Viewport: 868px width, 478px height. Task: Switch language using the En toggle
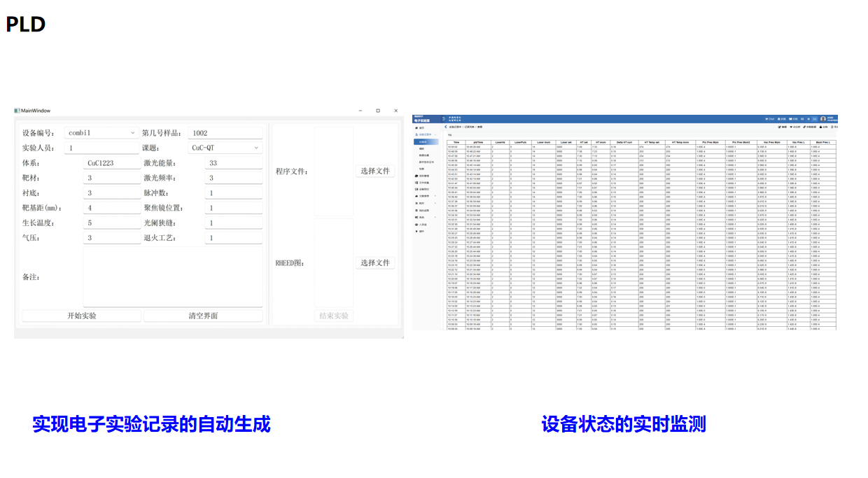[814, 119]
